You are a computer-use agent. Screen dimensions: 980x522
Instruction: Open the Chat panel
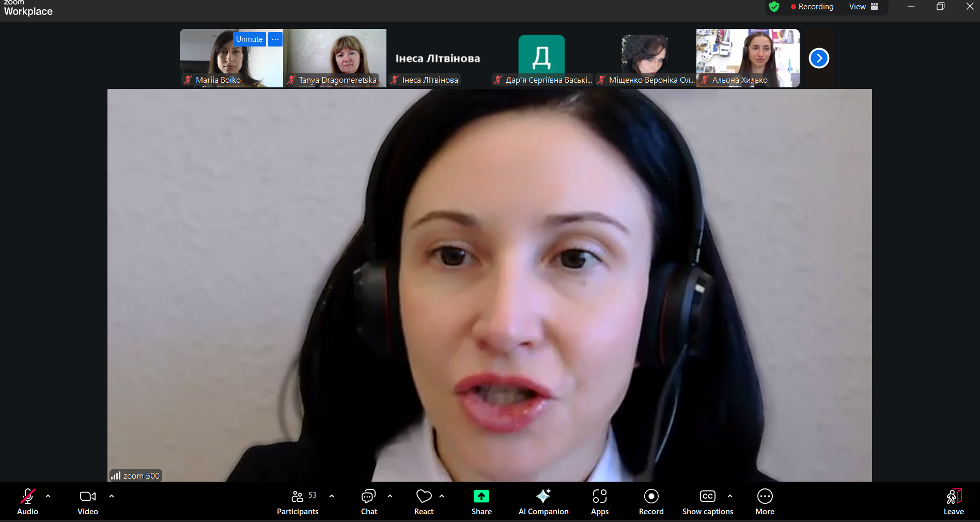(x=368, y=502)
